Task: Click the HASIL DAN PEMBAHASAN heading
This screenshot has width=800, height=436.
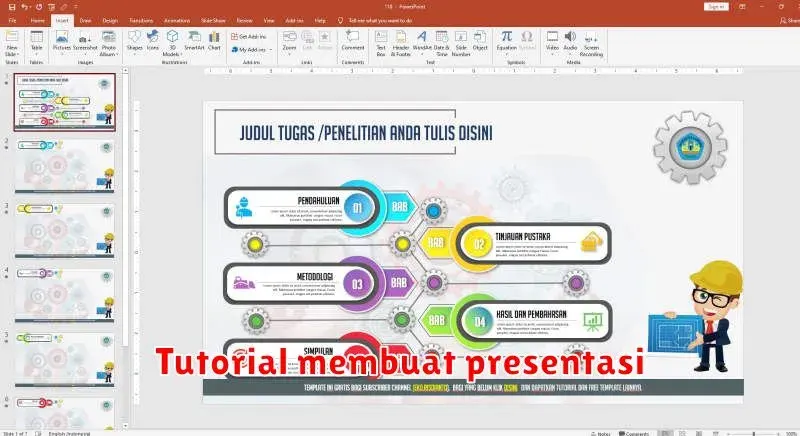Action: (x=531, y=315)
